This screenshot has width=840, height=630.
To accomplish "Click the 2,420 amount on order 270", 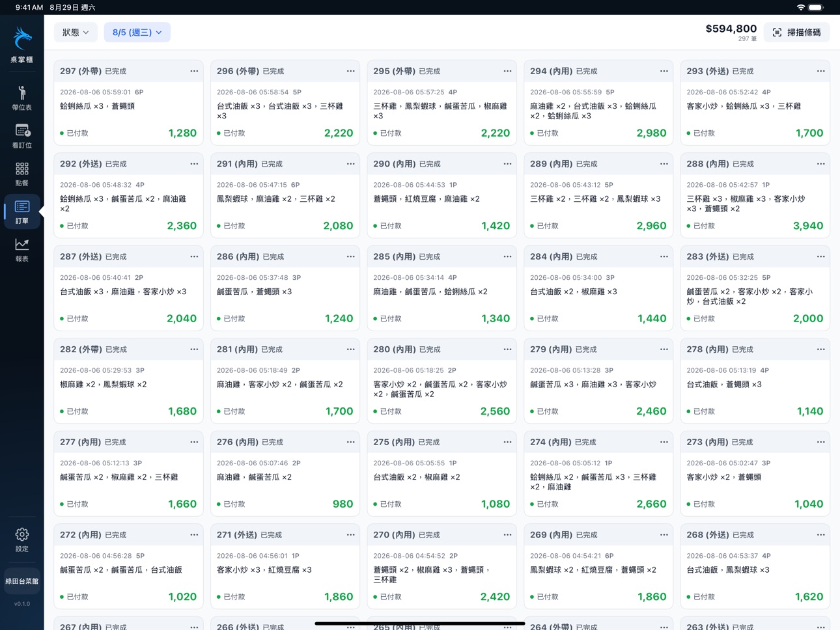I will pos(495,597).
